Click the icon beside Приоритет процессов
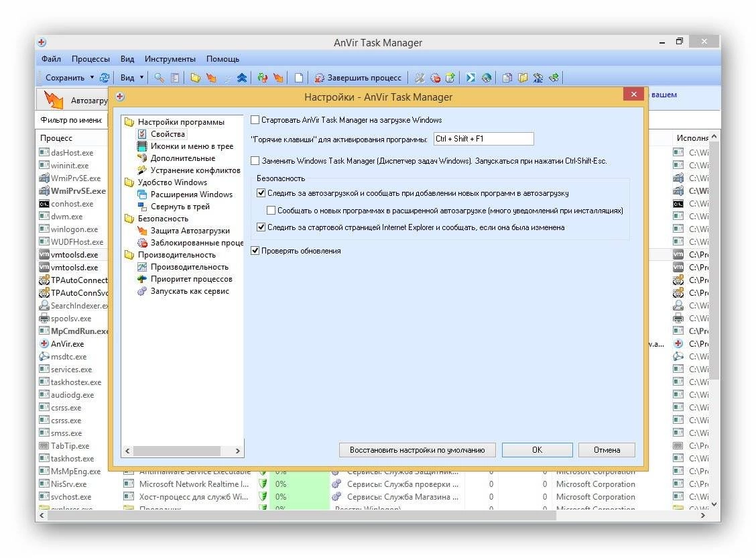Image resolution: width=756 pixels, height=558 pixels. click(142, 279)
